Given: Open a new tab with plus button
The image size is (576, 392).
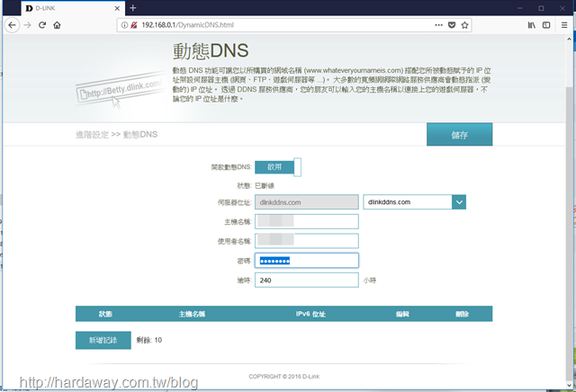Looking at the screenshot, I should tap(133, 8).
